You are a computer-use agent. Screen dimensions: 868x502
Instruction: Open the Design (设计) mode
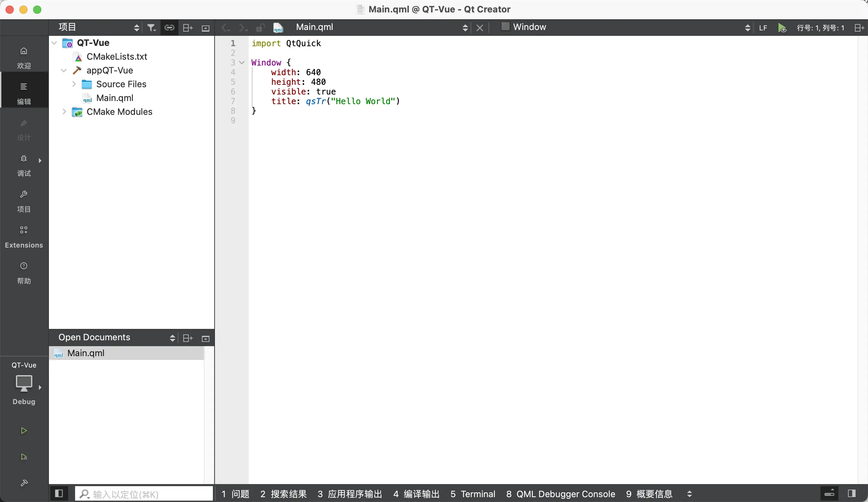tap(24, 129)
